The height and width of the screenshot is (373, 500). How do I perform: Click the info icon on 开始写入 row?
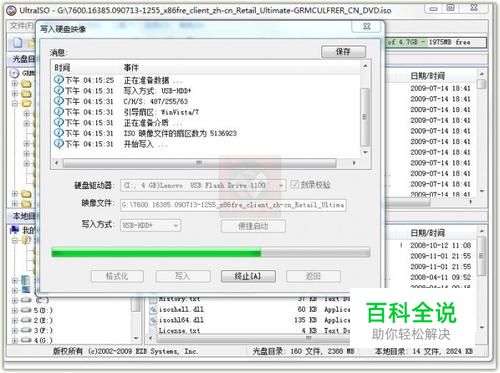click(59, 144)
